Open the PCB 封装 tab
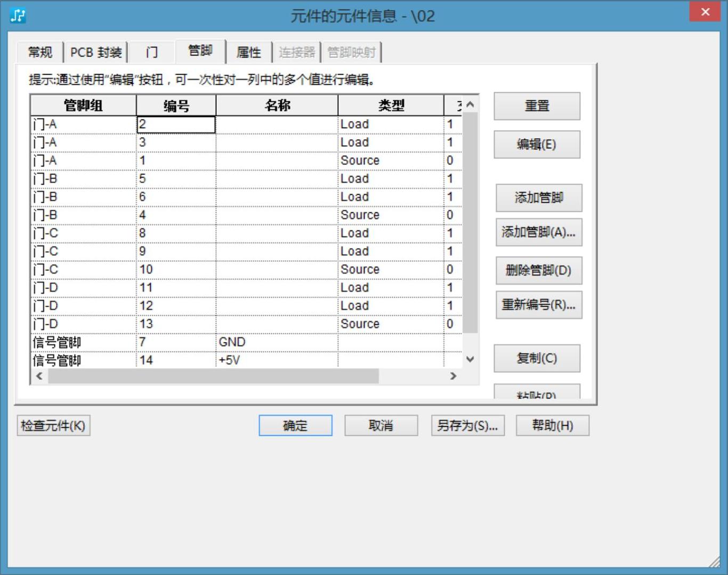The height and width of the screenshot is (575, 728). 96,52
